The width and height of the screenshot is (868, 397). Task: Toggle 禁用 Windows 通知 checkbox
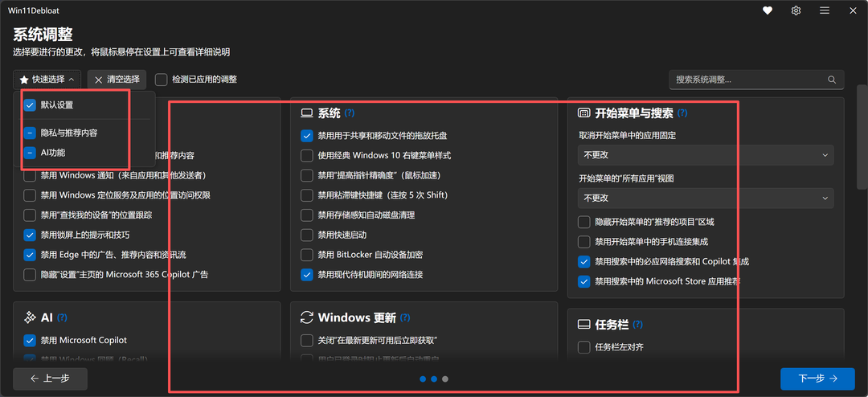pyautogui.click(x=30, y=175)
